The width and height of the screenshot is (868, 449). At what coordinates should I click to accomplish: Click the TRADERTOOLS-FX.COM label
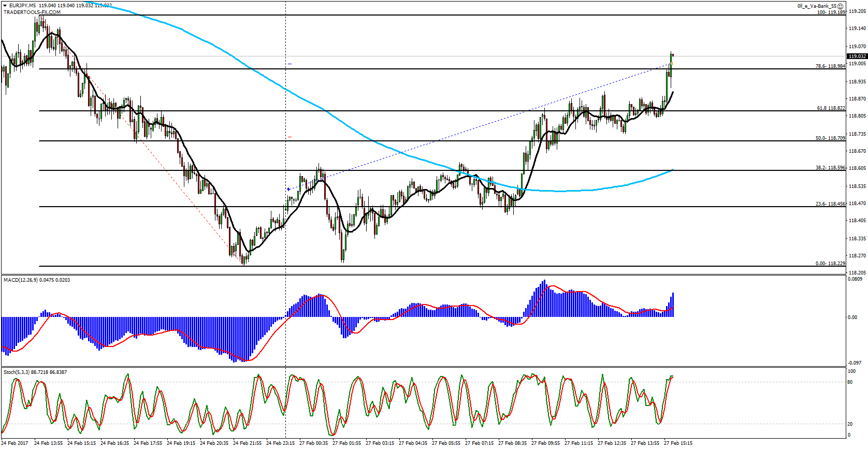pos(32,12)
